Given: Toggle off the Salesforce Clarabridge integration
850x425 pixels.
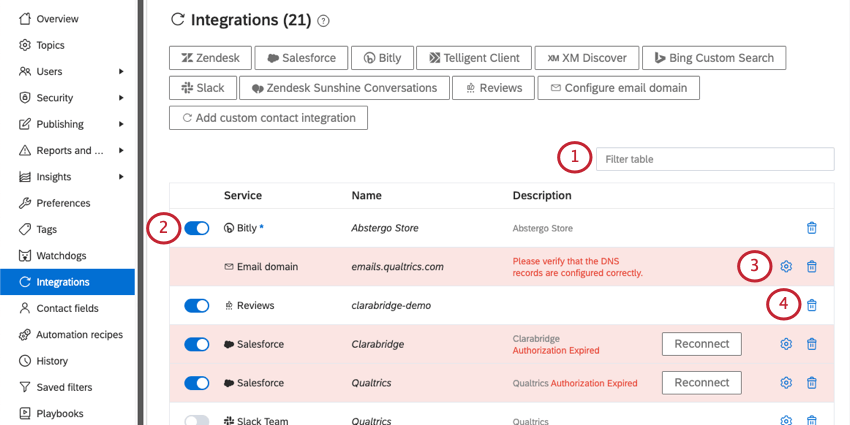Looking at the screenshot, I should pyautogui.click(x=197, y=344).
